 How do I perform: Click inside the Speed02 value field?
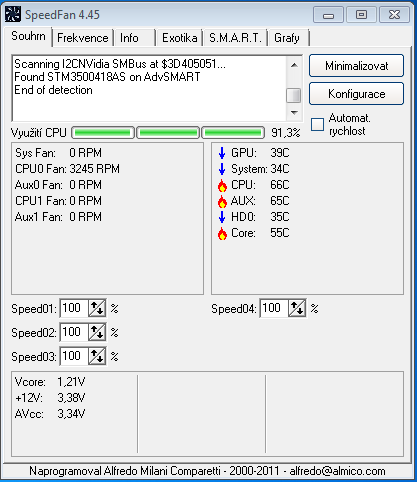tap(74, 332)
